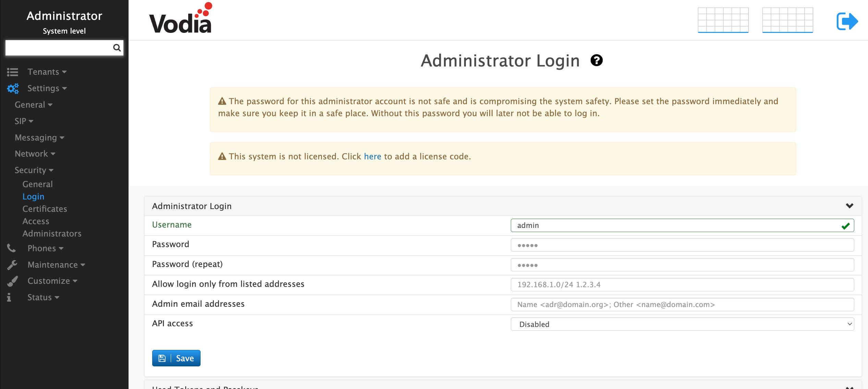Select the Phones handset icon

point(11,248)
